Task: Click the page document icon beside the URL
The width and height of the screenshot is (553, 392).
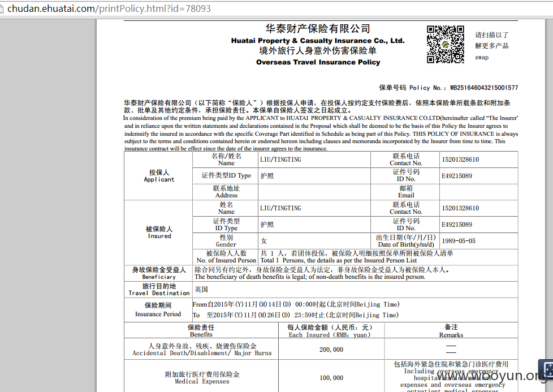Action: tap(1, 8)
